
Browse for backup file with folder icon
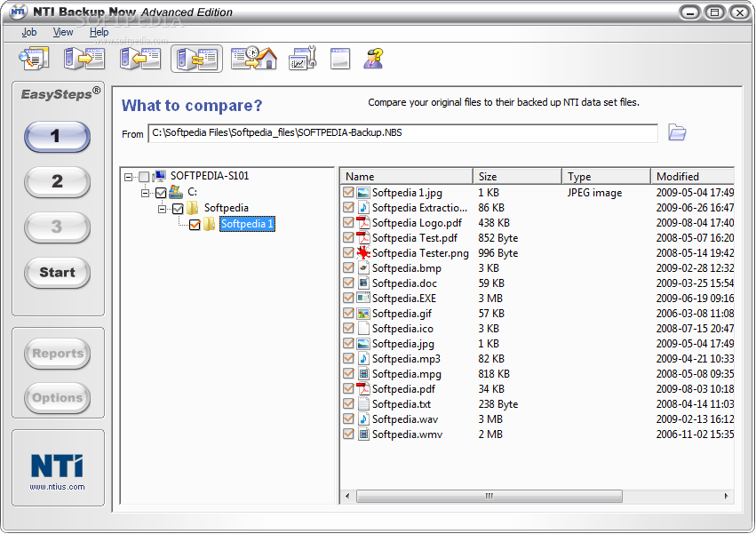click(x=677, y=132)
